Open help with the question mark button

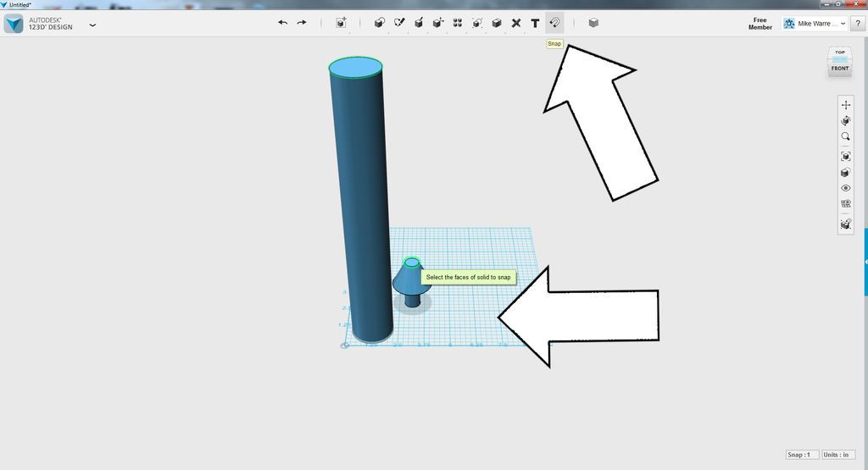click(x=858, y=24)
